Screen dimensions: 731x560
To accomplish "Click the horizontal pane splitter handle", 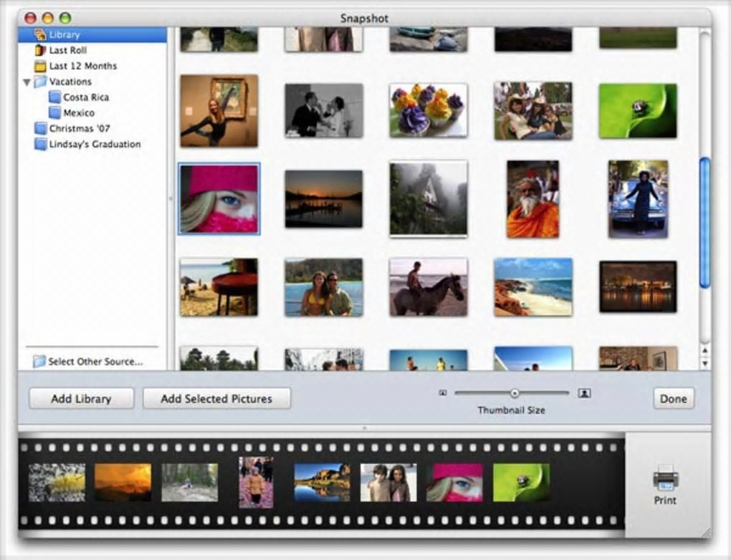I will 365,427.
